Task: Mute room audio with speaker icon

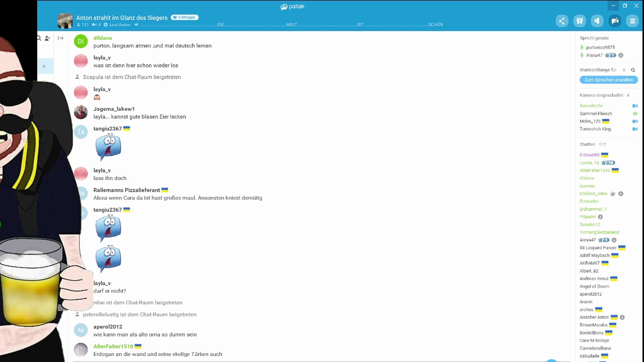Action: [597, 21]
